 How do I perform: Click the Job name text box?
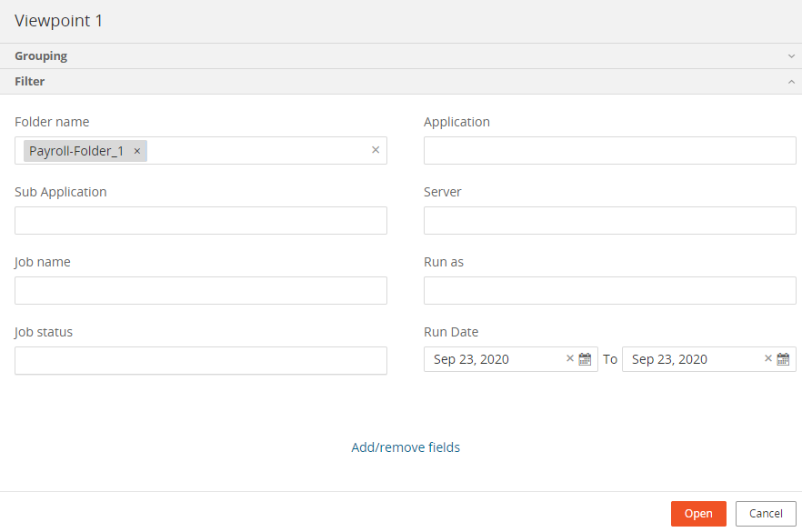click(200, 291)
